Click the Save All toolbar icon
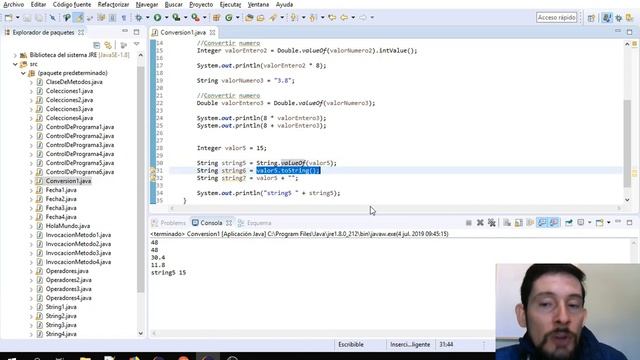 pos(39,18)
